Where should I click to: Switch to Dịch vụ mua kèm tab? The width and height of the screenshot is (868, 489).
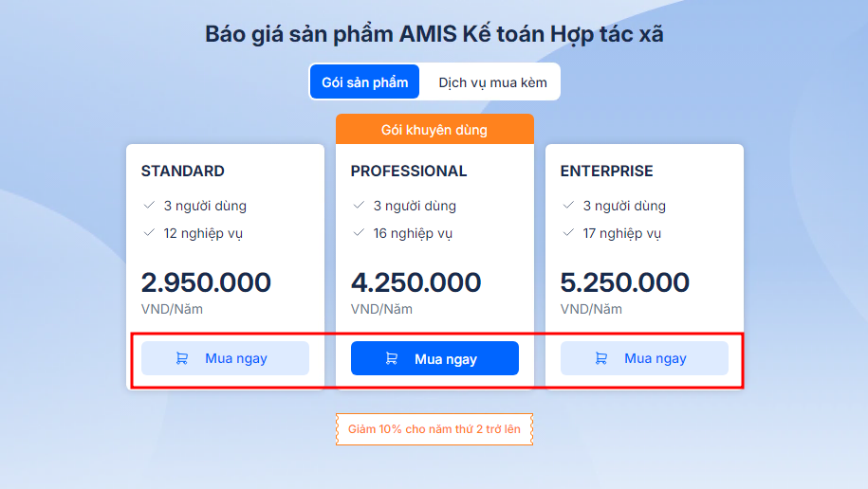coord(492,82)
